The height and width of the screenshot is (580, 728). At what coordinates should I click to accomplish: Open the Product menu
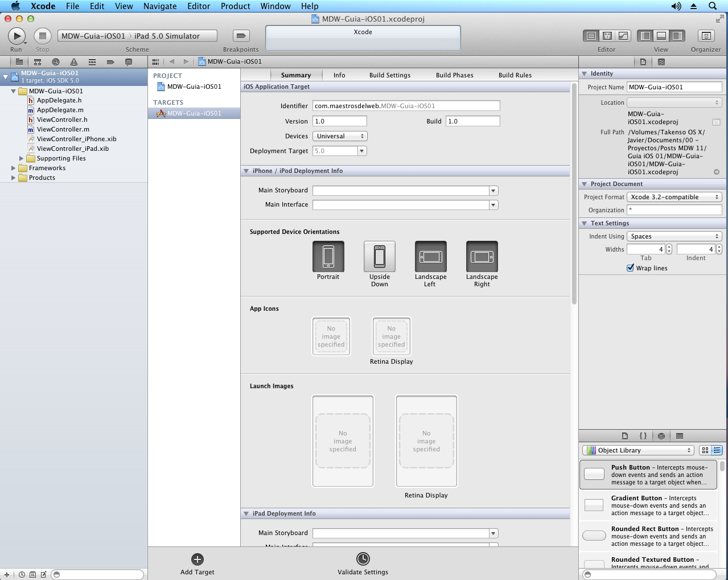236,6
